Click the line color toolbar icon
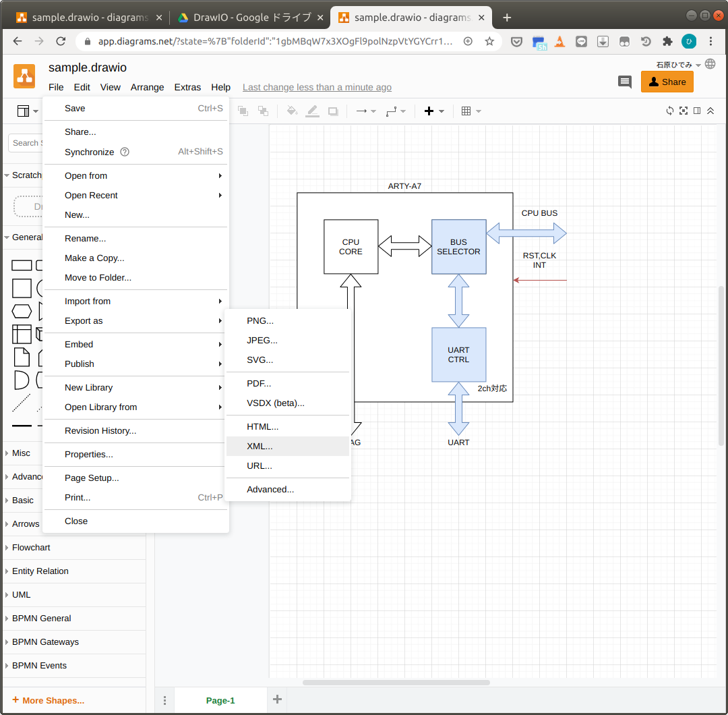Viewport: 728px width, 715px height. (x=312, y=111)
